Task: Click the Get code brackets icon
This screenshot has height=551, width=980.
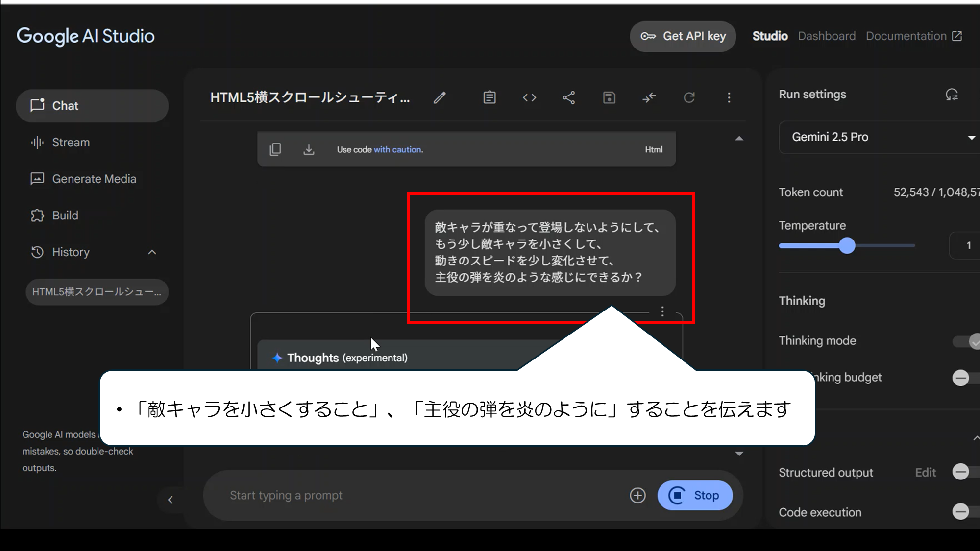Action: coord(529,97)
